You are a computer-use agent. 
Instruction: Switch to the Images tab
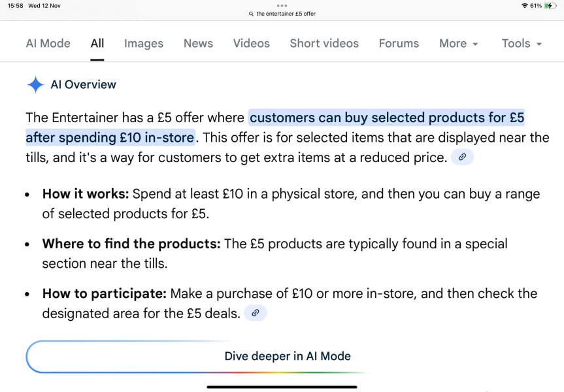click(x=144, y=44)
